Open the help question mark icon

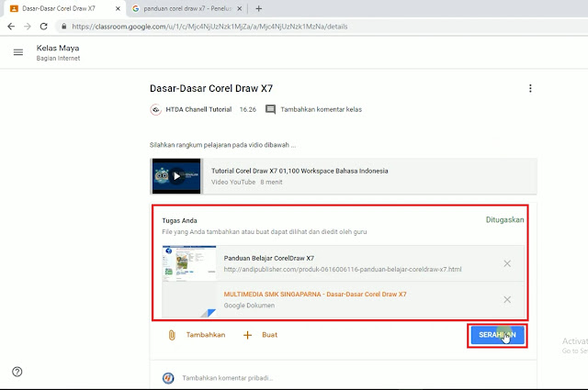pos(17,372)
